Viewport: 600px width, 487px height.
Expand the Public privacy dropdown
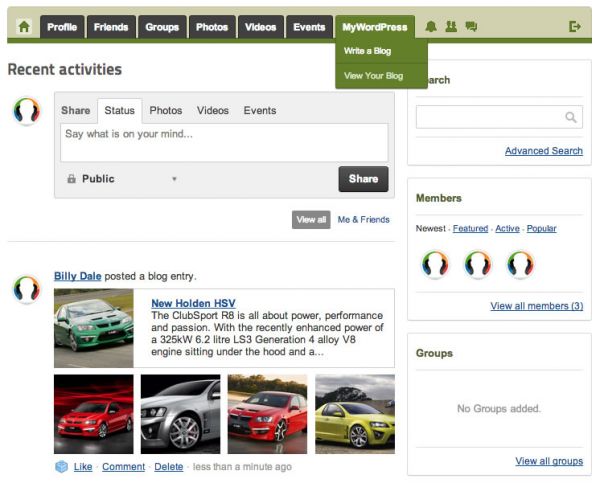tap(173, 179)
